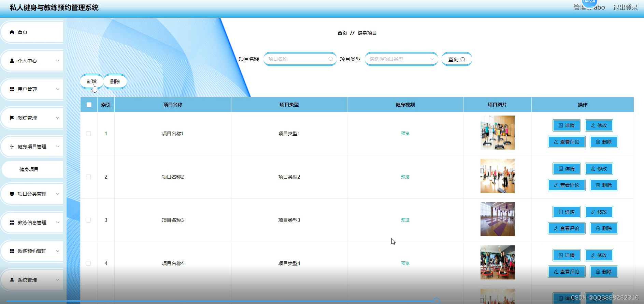Check the checkbox for row 项目名称3

(88, 220)
